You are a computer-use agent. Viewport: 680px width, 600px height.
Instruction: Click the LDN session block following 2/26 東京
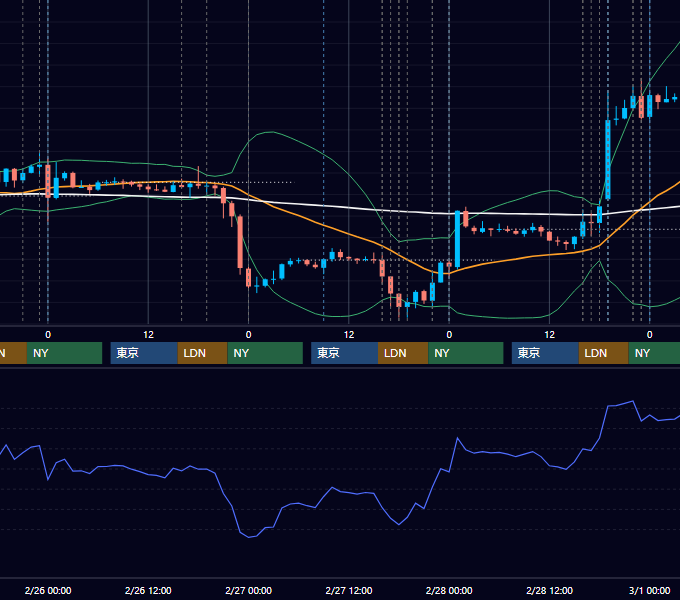pyautogui.click(x=203, y=353)
